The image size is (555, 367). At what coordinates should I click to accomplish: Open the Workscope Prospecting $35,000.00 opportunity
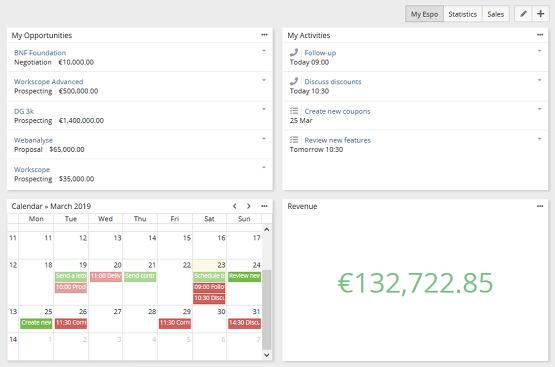(x=32, y=170)
